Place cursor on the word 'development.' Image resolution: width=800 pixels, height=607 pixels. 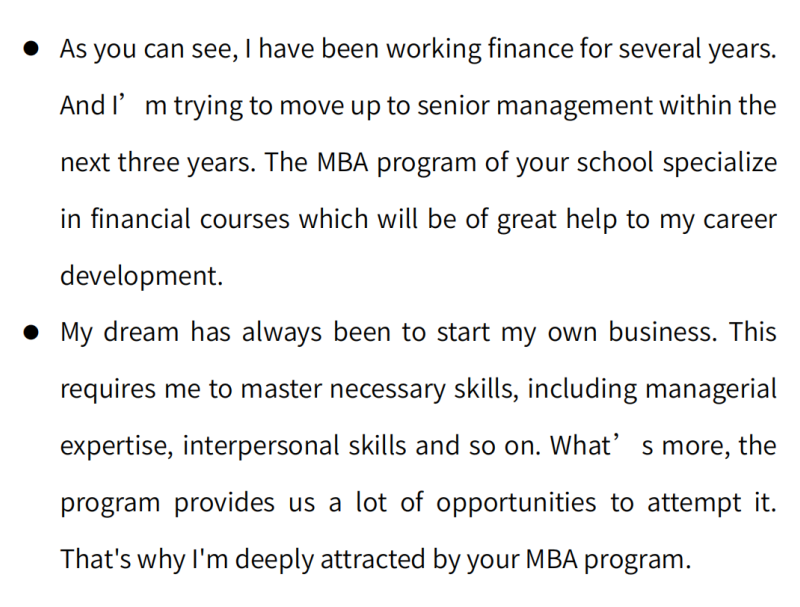point(142,276)
